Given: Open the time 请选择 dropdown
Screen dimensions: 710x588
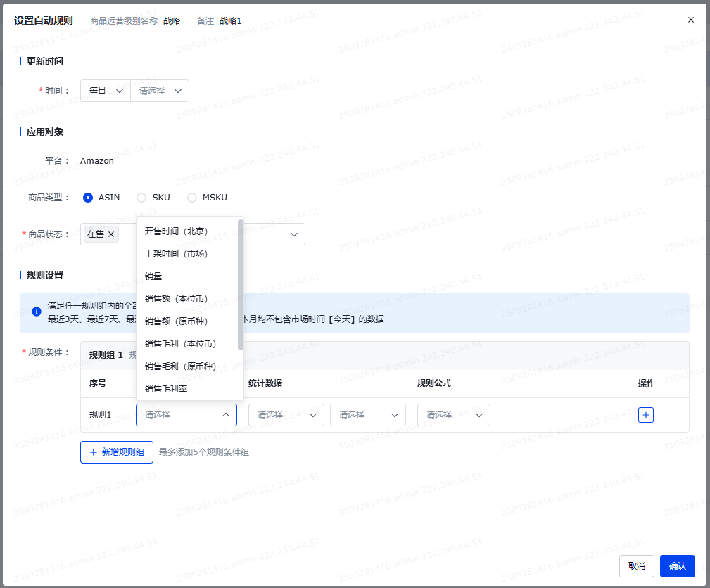Looking at the screenshot, I should 160,91.
